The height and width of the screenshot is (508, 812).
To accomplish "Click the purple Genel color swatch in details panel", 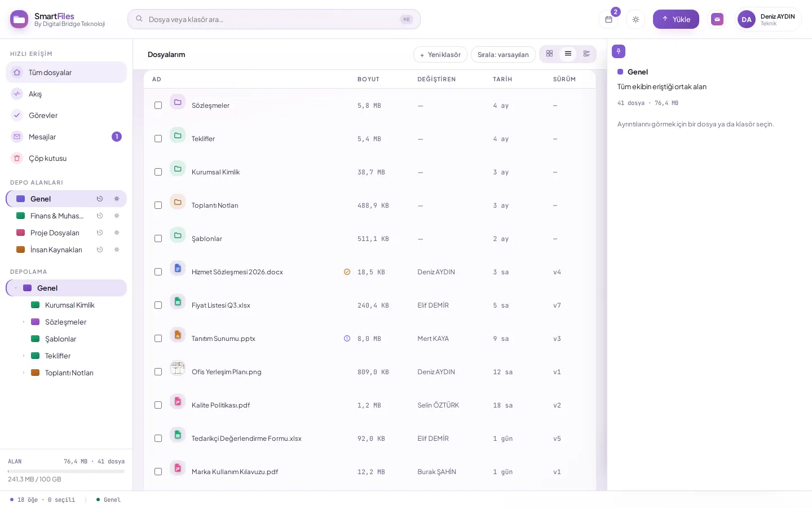I will coord(620,72).
